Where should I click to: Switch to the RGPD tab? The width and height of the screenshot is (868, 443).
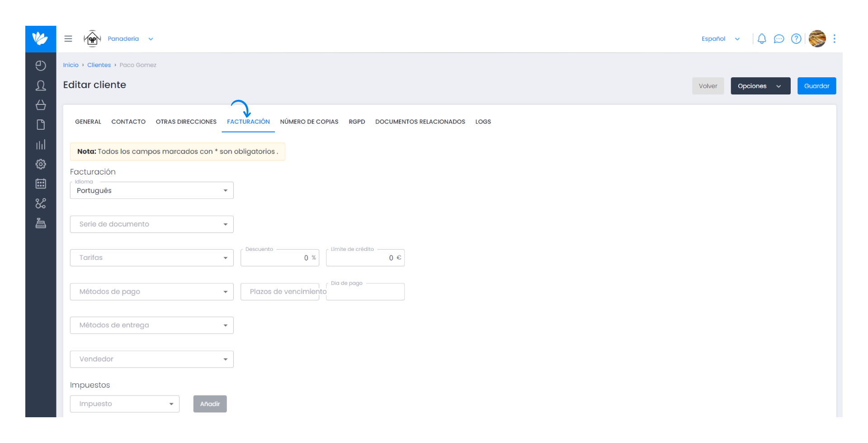(357, 122)
